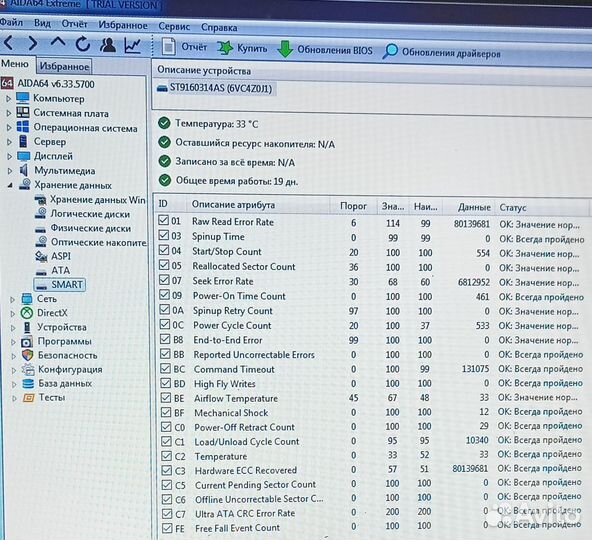The image size is (592, 540).
Task: Open the graph chart toolbar icon
Action: pos(133,46)
